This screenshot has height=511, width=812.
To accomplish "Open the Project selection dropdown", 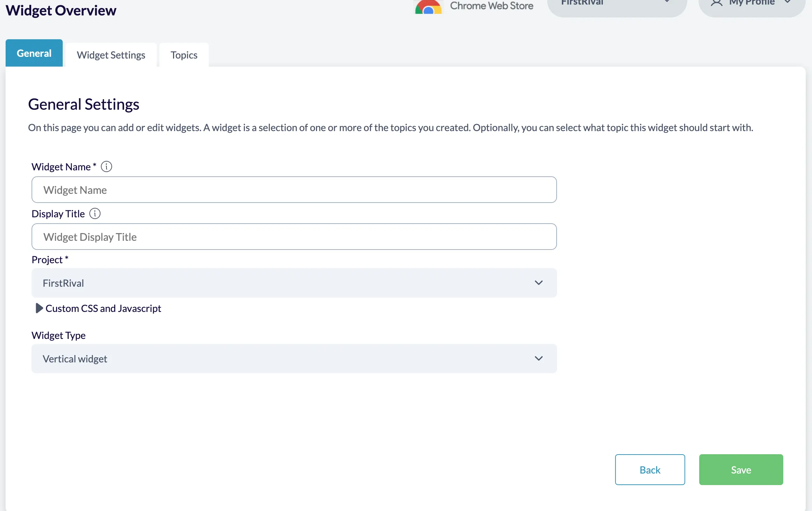I will tap(294, 282).
